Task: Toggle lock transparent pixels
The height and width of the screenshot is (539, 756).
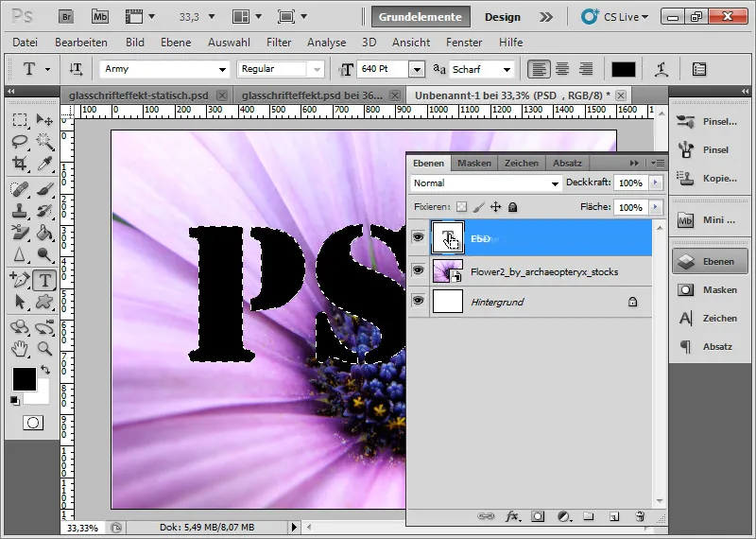Action: 461,207
